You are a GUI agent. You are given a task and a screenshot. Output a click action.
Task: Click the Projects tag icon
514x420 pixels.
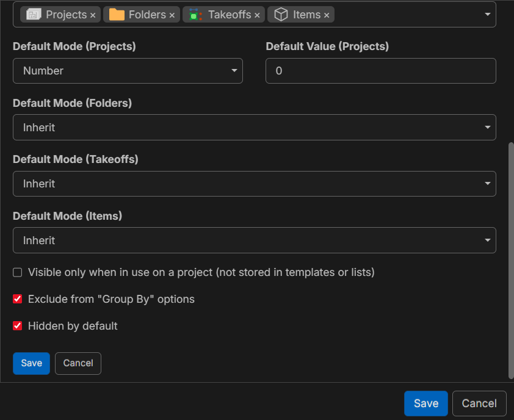(x=34, y=15)
